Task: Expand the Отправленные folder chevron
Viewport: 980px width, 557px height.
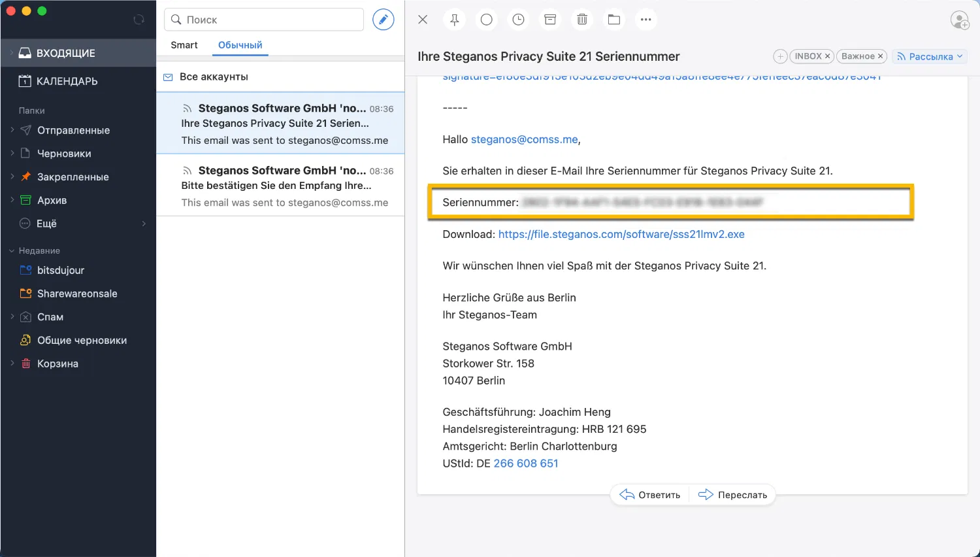Action: point(12,130)
